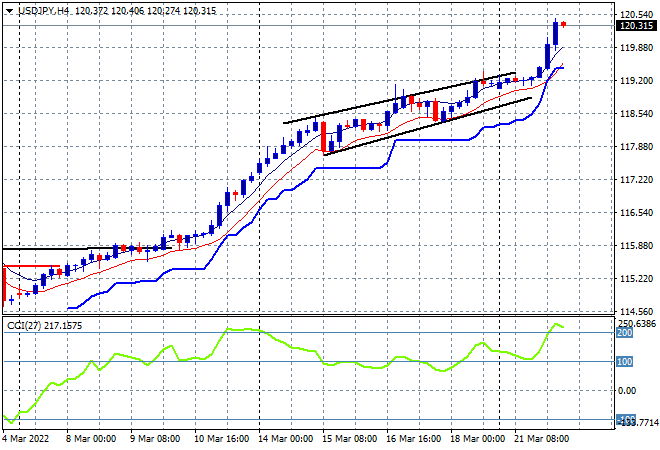This screenshot has width=660, height=450.
Task: Select the CCI maximum value 250.6386
Action: pos(637,324)
